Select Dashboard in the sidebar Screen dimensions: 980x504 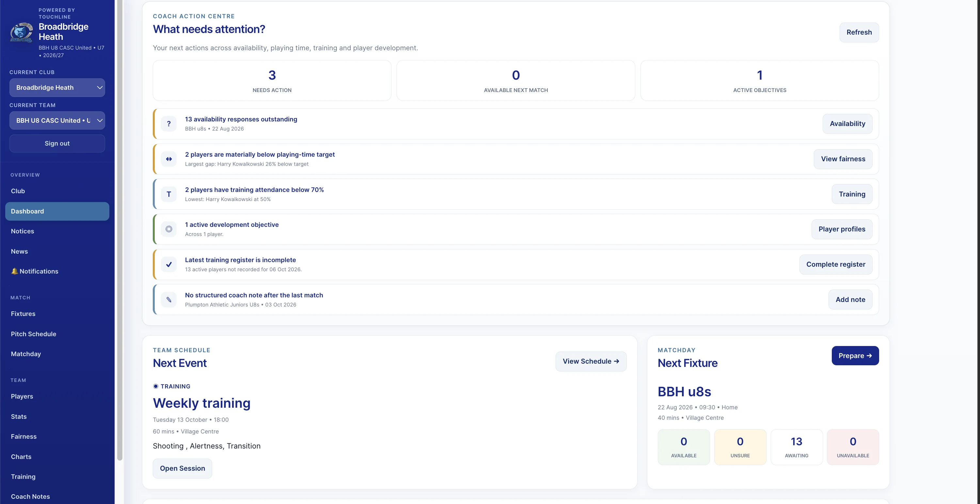click(57, 211)
